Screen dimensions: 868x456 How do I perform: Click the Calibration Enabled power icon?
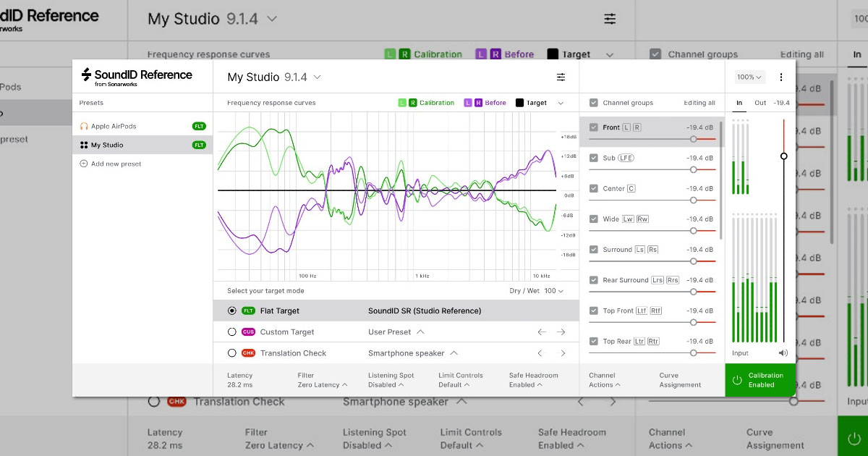tap(737, 380)
